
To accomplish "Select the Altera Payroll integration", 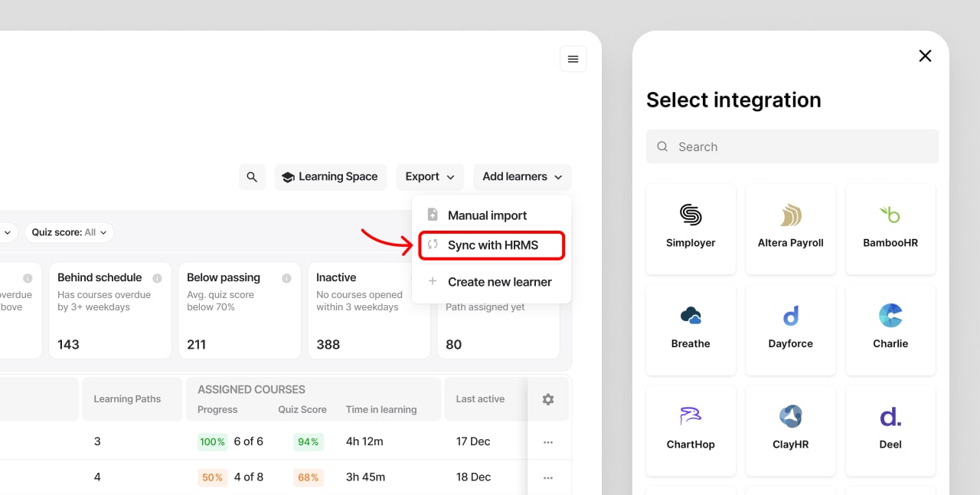I will click(x=791, y=229).
